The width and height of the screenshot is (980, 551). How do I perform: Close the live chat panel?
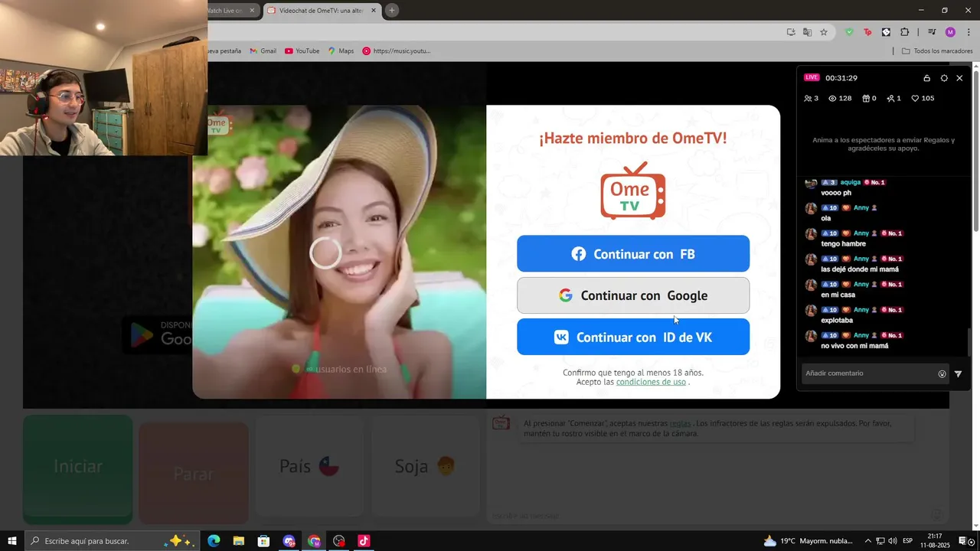[x=959, y=78]
